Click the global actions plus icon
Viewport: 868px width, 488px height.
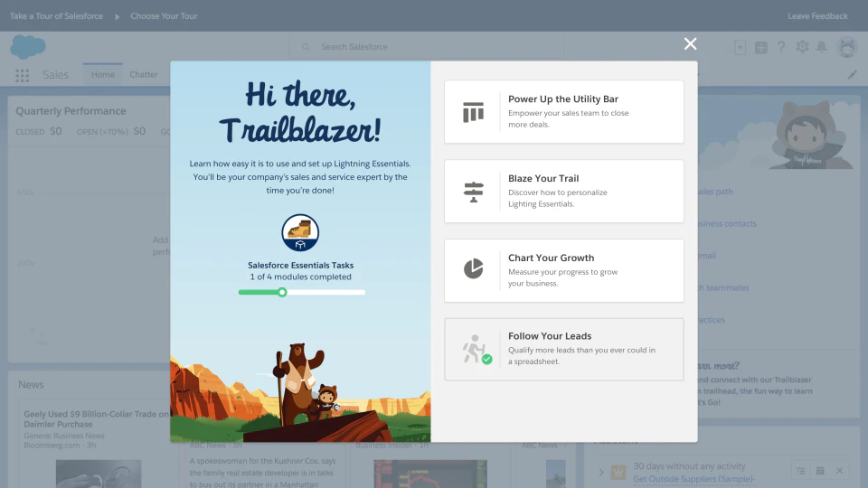(761, 48)
